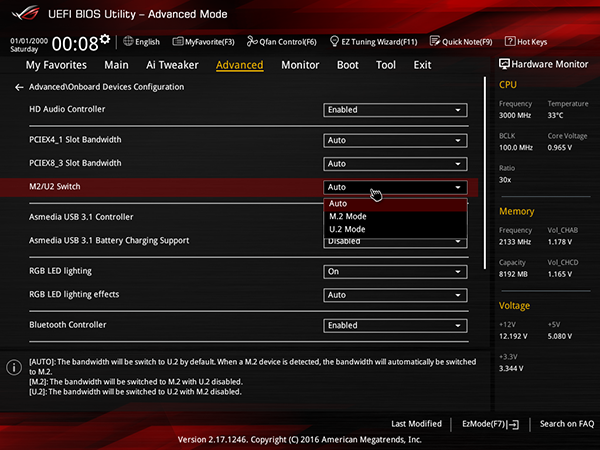Image resolution: width=600 pixels, height=450 pixels.
Task: Open MyFavorite(F3) shortcut
Action: pos(203,42)
